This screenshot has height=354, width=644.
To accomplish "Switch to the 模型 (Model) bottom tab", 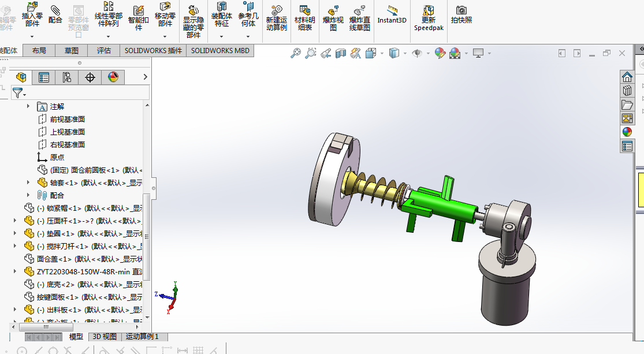I will [x=76, y=337].
